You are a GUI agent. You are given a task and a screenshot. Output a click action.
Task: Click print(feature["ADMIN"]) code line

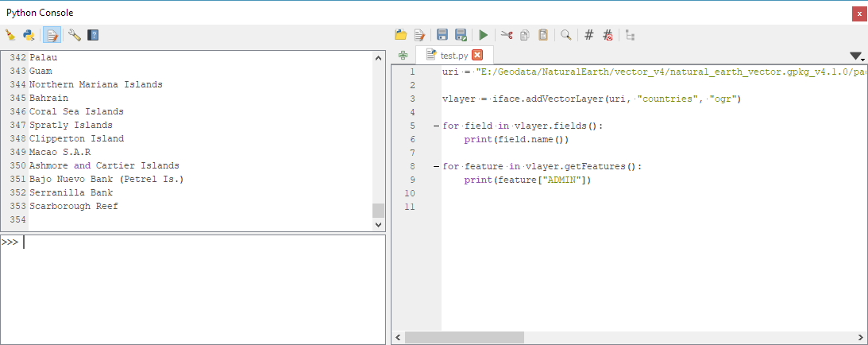527,180
